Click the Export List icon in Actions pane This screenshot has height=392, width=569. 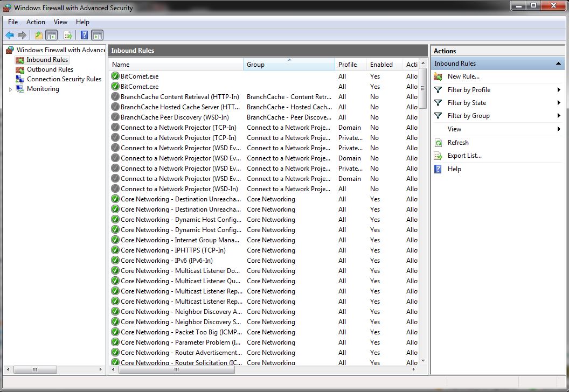[x=439, y=156]
